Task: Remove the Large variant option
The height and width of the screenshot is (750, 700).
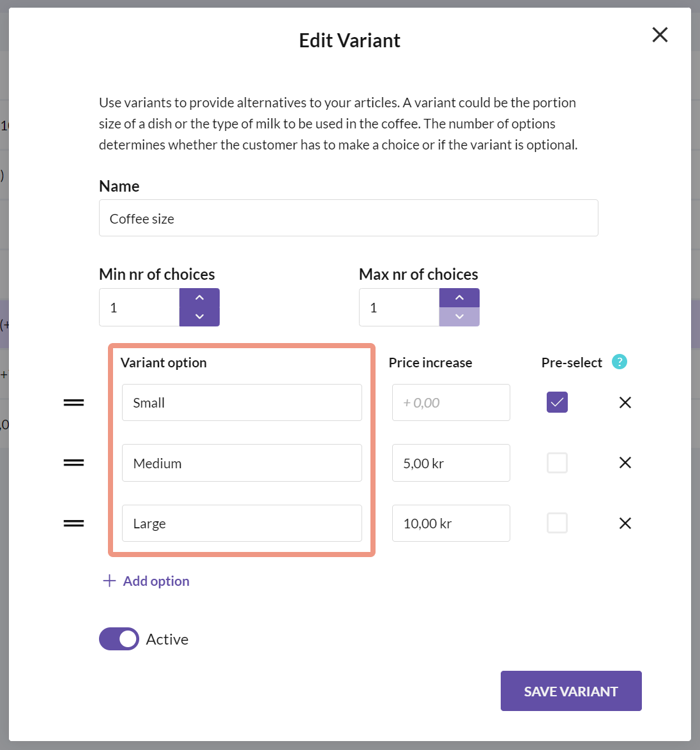Action: tap(625, 523)
